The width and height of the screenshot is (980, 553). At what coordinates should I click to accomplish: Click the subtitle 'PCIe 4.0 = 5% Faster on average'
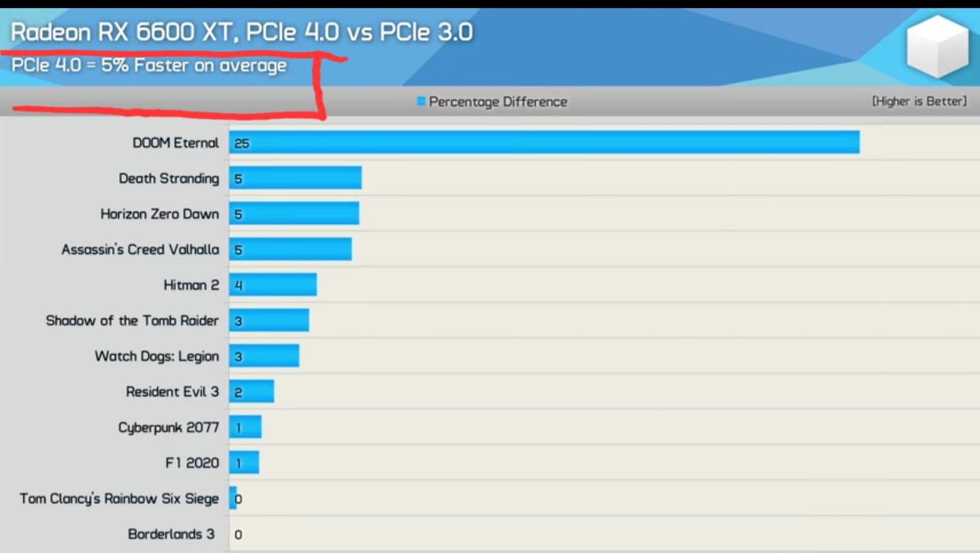pos(149,65)
